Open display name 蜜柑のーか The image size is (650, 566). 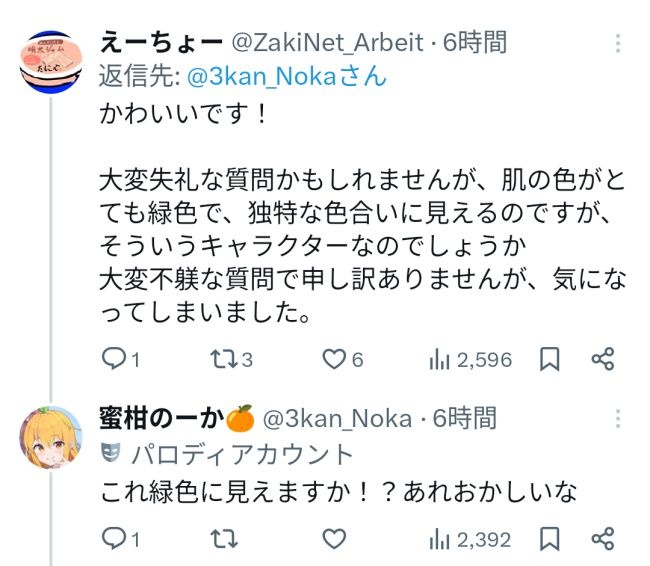coord(163,418)
